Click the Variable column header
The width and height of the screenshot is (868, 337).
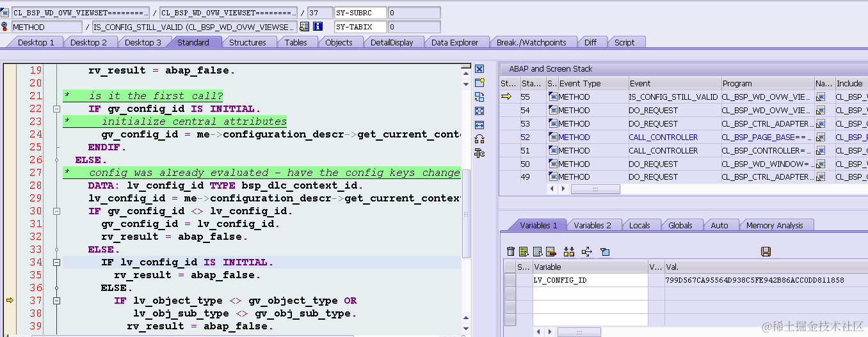[x=590, y=267]
